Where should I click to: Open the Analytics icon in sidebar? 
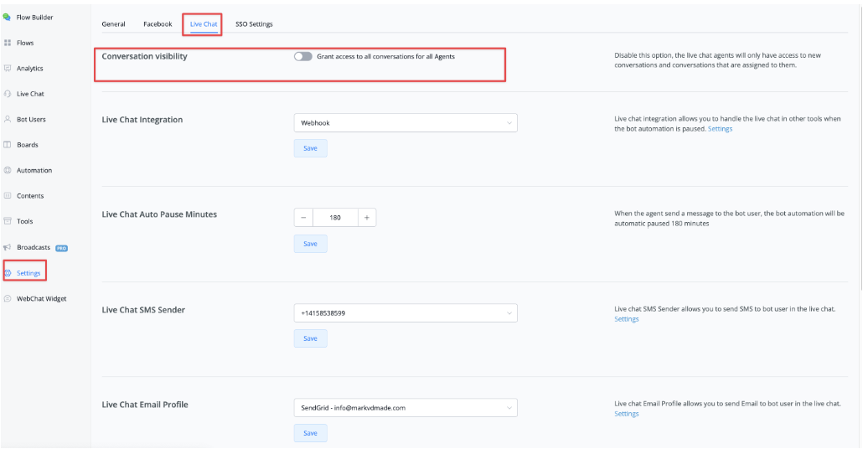8,68
